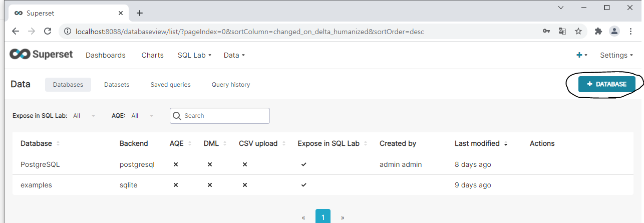Open saved passwords key icon
The width and height of the screenshot is (644, 223).
click(x=546, y=31)
